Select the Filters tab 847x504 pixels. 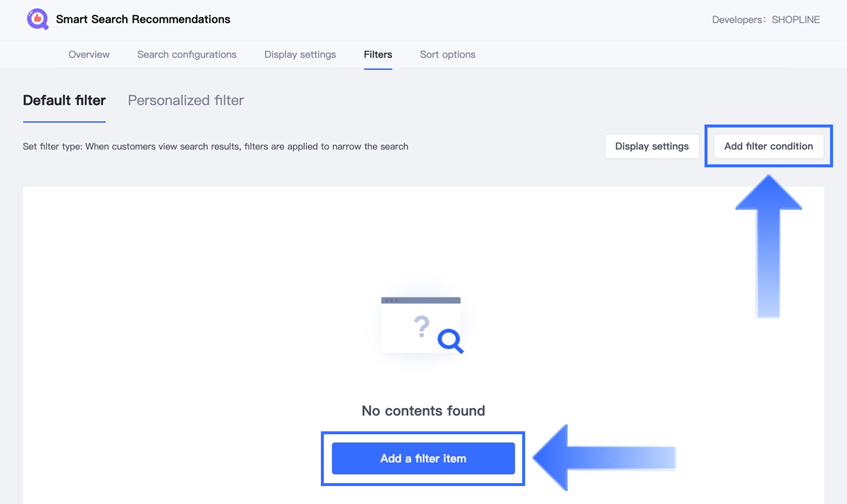click(x=378, y=54)
